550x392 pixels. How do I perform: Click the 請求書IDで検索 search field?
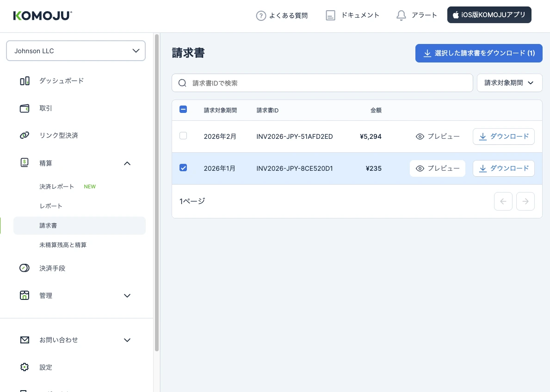322,83
